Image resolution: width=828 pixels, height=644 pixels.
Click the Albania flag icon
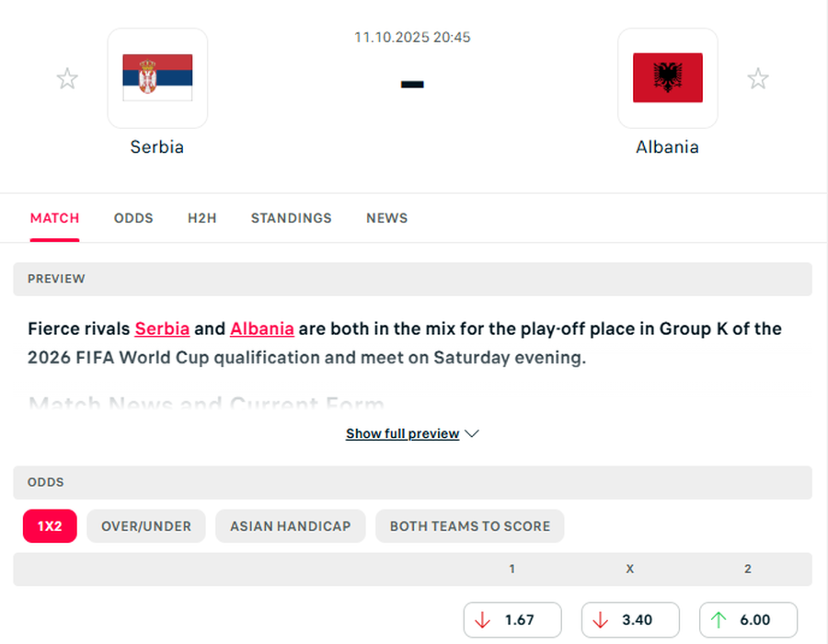(667, 78)
